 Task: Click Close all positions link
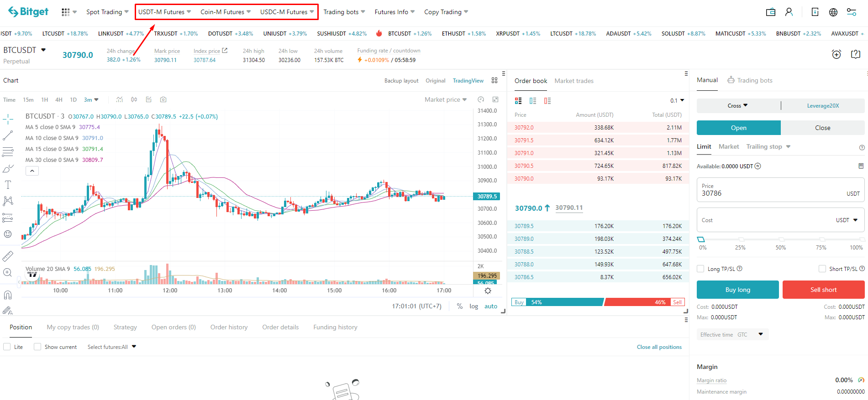(x=659, y=347)
